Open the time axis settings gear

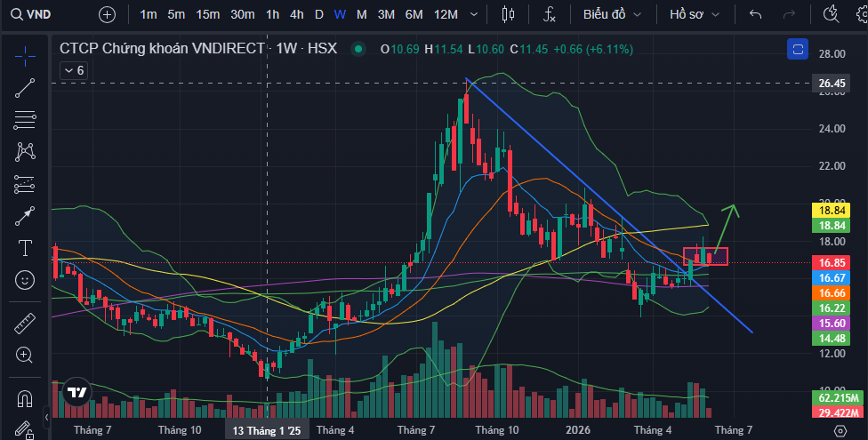click(x=840, y=430)
